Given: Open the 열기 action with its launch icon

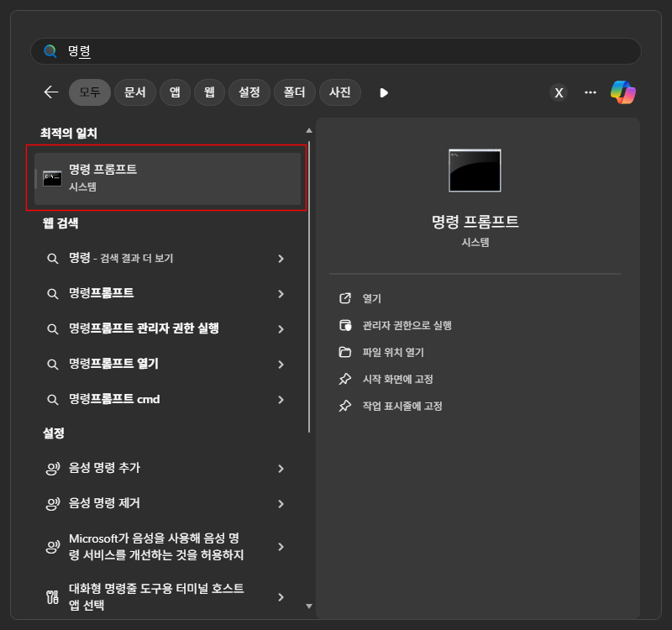Looking at the screenshot, I should [x=345, y=298].
